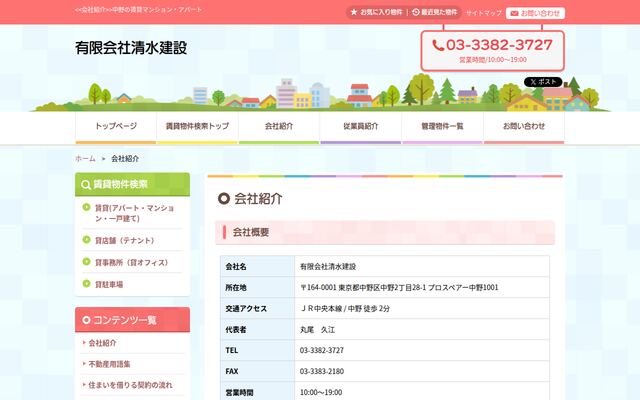Screen dimensions: 640x400
Task: Click the ホーム breadcrumb link
Action: pos(85,158)
